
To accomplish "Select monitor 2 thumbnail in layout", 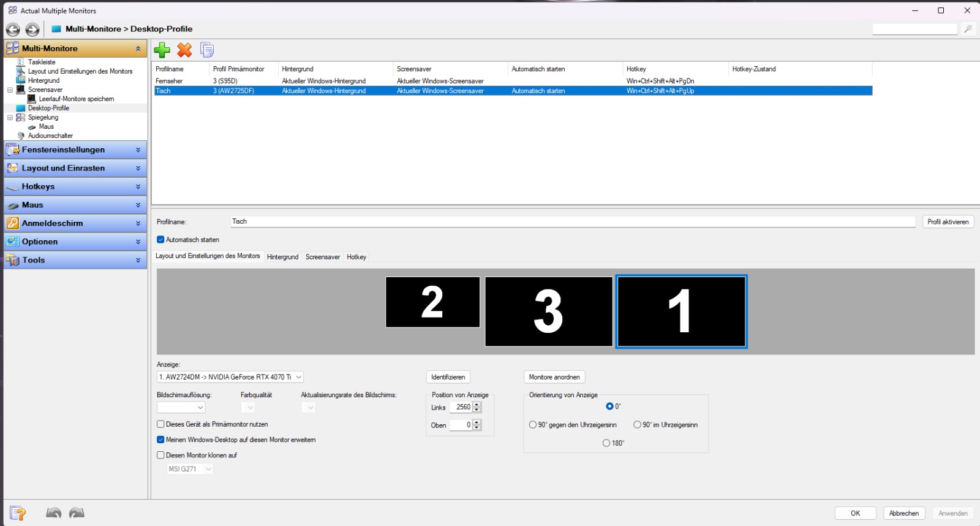I will click(x=432, y=302).
